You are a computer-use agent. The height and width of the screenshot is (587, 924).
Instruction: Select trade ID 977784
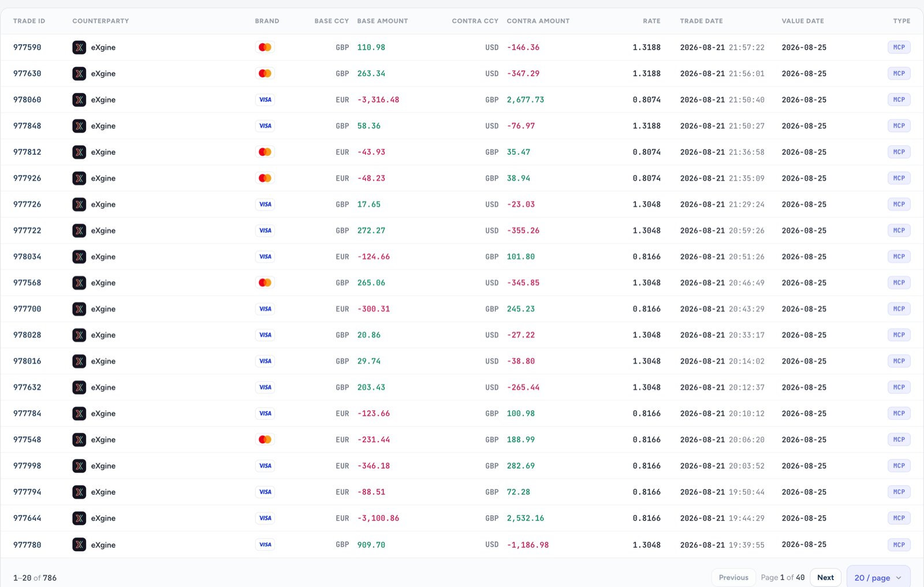[27, 413]
